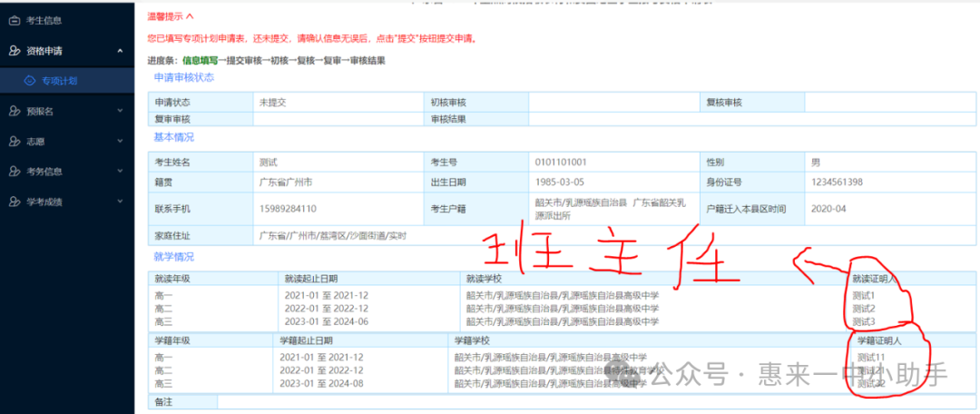Select the 基本情况 section heading
The width and height of the screenshot is (980, 414).
coord(173,137)
